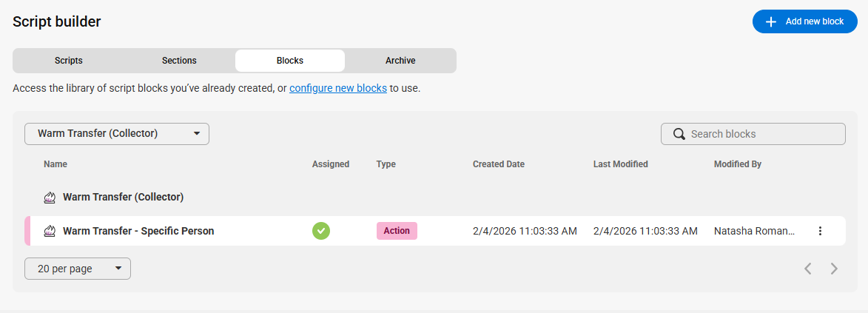Sort by the Name column header

pos(55,164)
